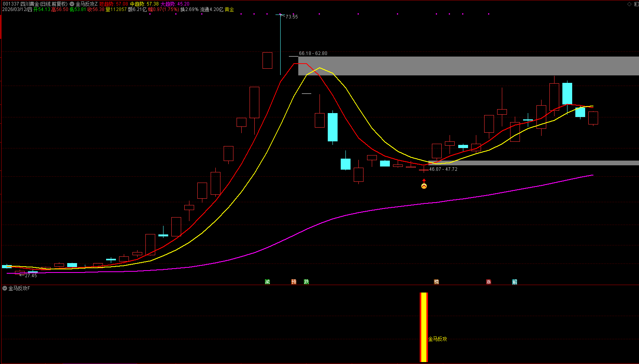Click the diamond icon at top right
This screenshot has height=364, width=639.
pyautogui.click(x=630, y=4)
